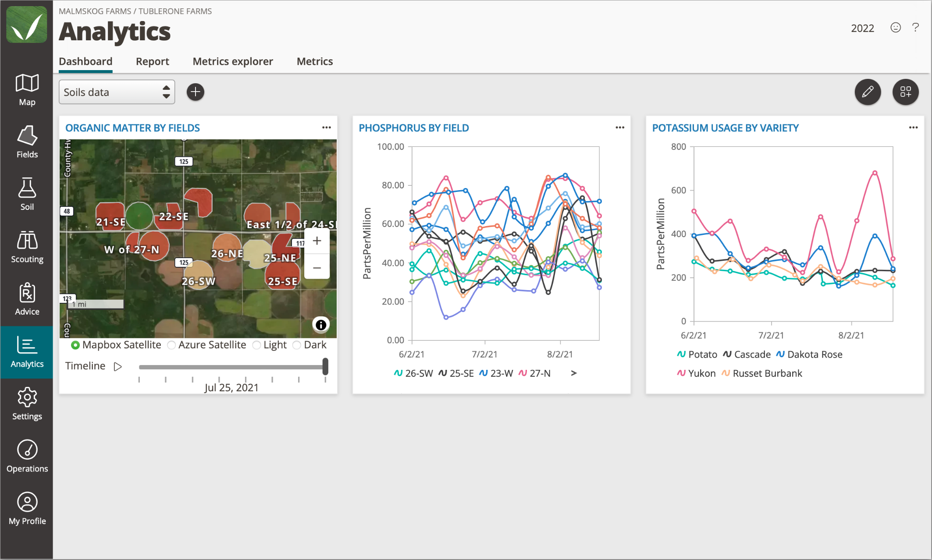Click the map info icon
The height and width of the screenshot is (560, 932).
click(321, 325)
